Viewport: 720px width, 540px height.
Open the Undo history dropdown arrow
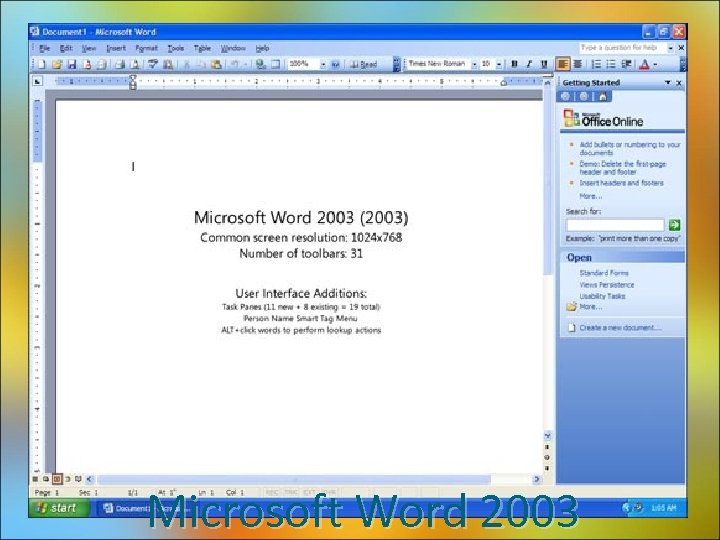(x=245, y=64)
